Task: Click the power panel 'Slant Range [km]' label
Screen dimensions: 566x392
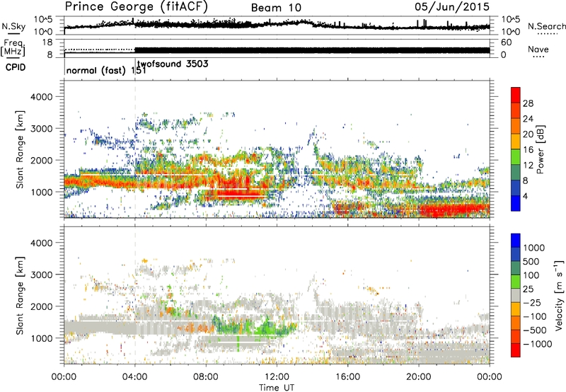Action: (20, 149)
